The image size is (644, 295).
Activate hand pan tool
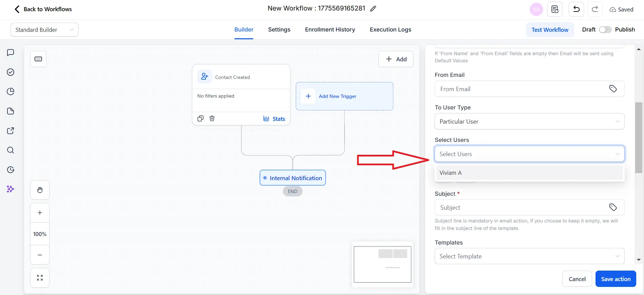pyautogui.click(x=40, y=190)
